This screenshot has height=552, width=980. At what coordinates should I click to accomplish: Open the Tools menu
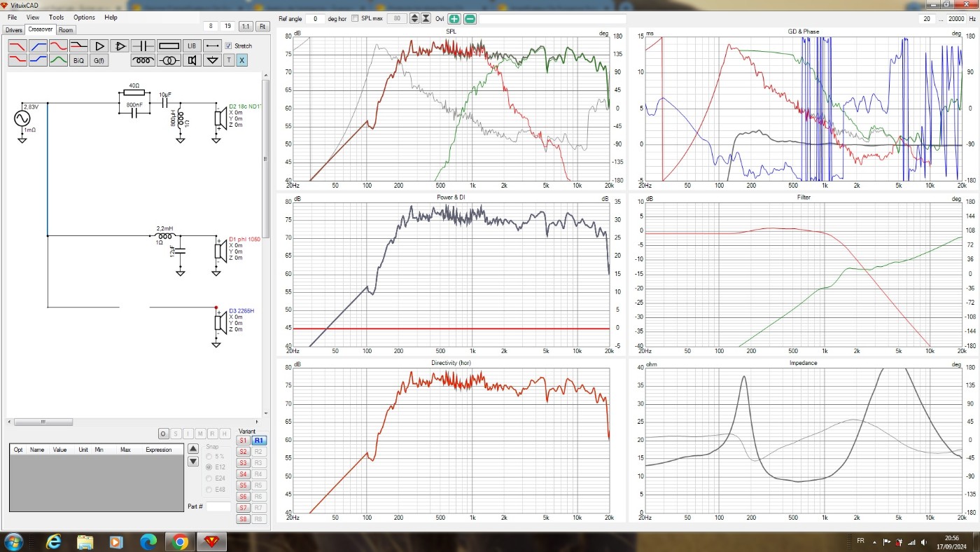coord(56,17)
